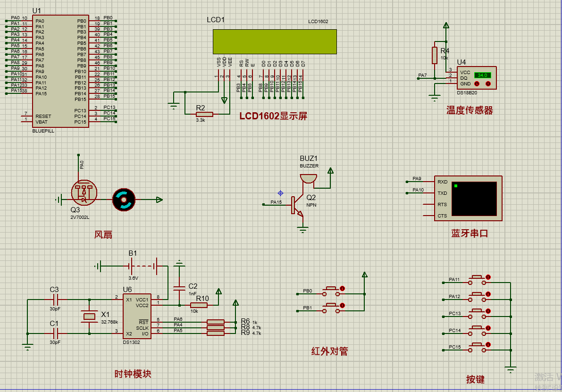Select the BLUEPILL microcontroller U1 body

point(60,71)
